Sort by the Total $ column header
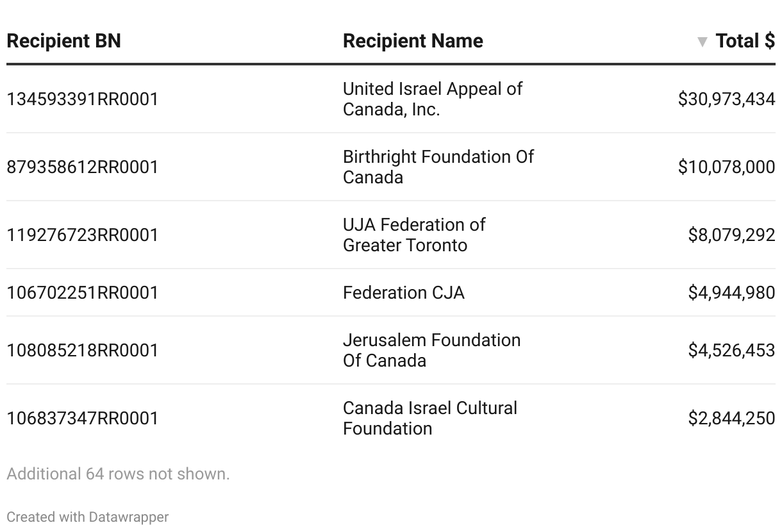This screenshot has width=782, height=532. pos(745,41)
